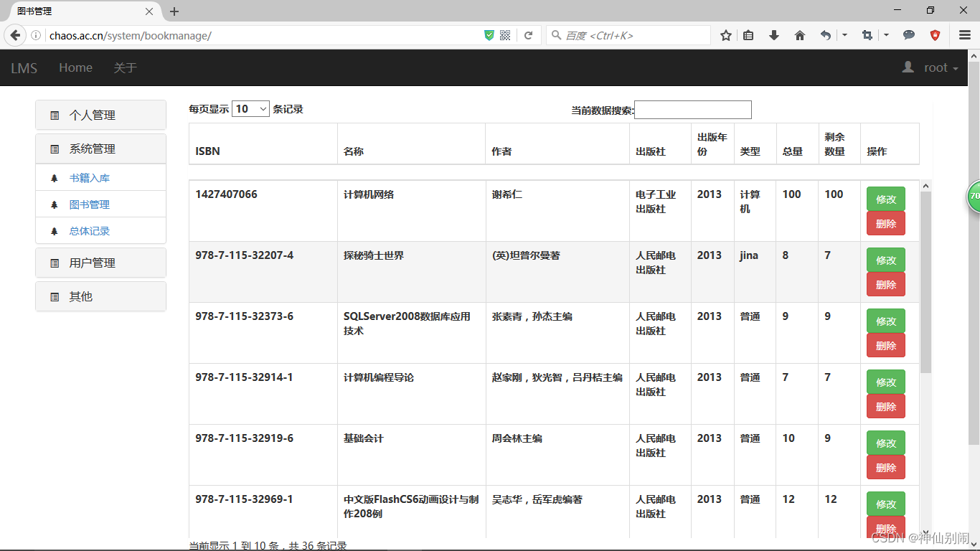Collapse the 系统管理 sidebar section
The image size is (980, 551).
coord(100,149)
